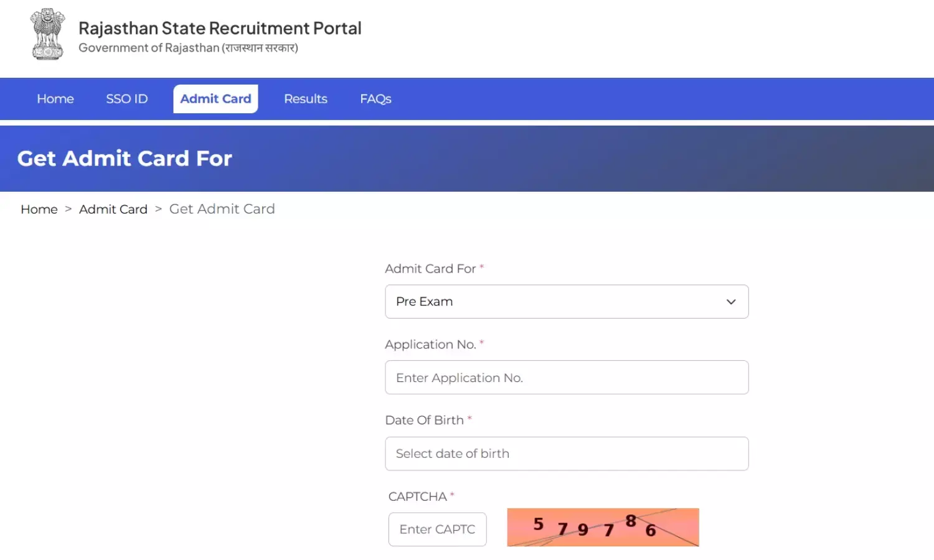Screen dimensions: 934x560
Task: Click the Get Admit Card breadcrumb entry
Action: coord(222,209)
